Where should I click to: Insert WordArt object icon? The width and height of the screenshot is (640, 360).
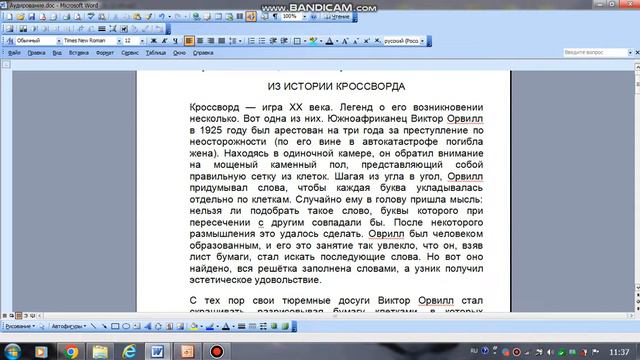click(x=147, y=326)
